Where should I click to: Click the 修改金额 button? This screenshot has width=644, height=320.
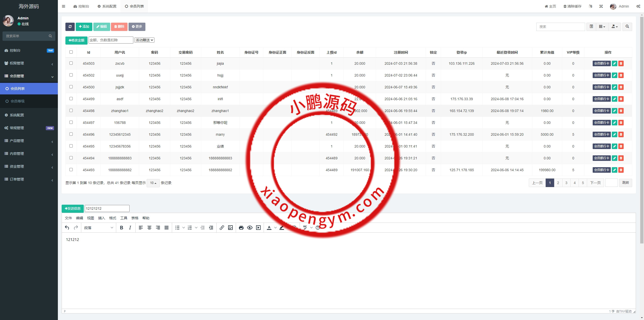coord(76,40)
